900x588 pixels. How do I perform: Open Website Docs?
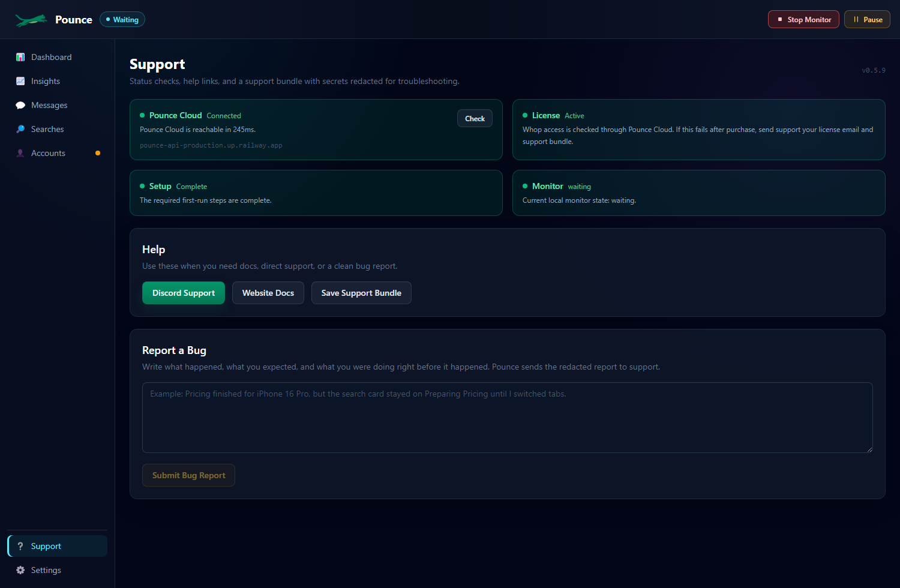pyautogui.click(x=268, y=293)
